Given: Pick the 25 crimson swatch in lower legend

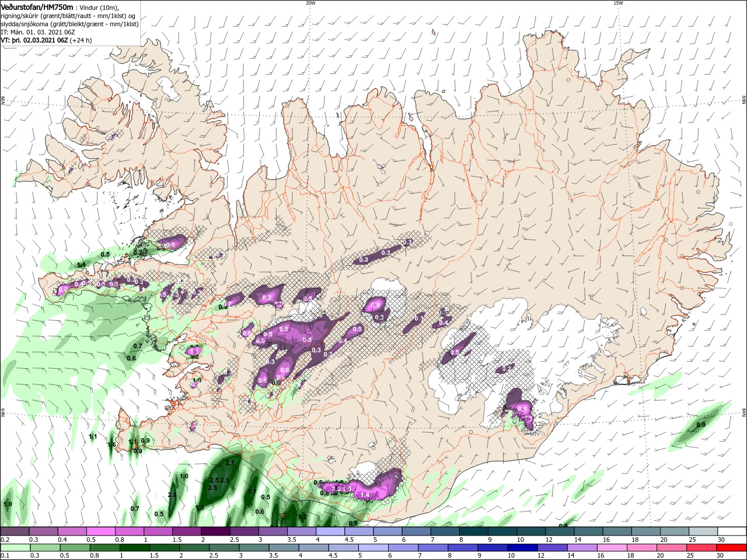Looking at the screenshot, I should 702,548.
